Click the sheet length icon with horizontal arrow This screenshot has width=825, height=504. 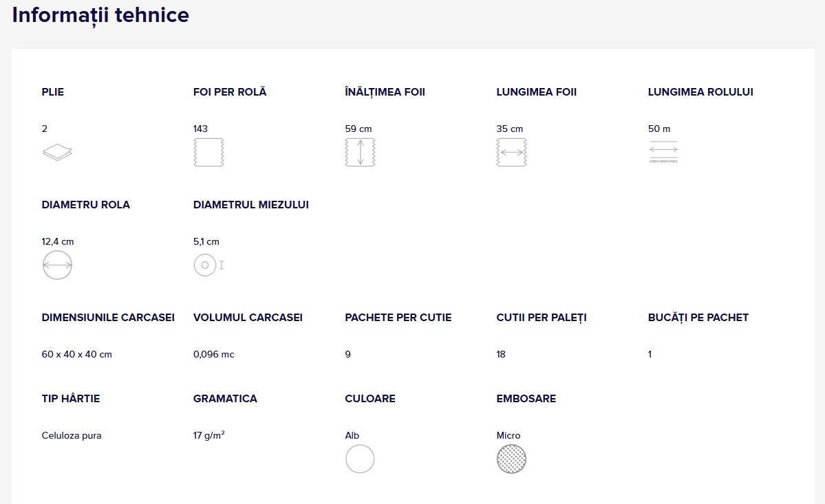click(x=511, y=153)
